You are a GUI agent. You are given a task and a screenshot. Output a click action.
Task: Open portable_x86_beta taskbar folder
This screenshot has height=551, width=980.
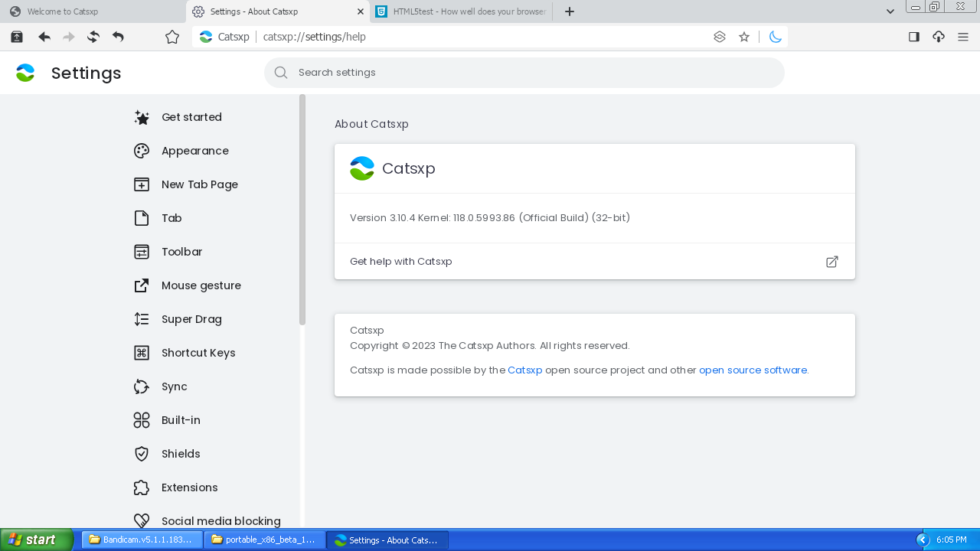(x=265, y=540)
